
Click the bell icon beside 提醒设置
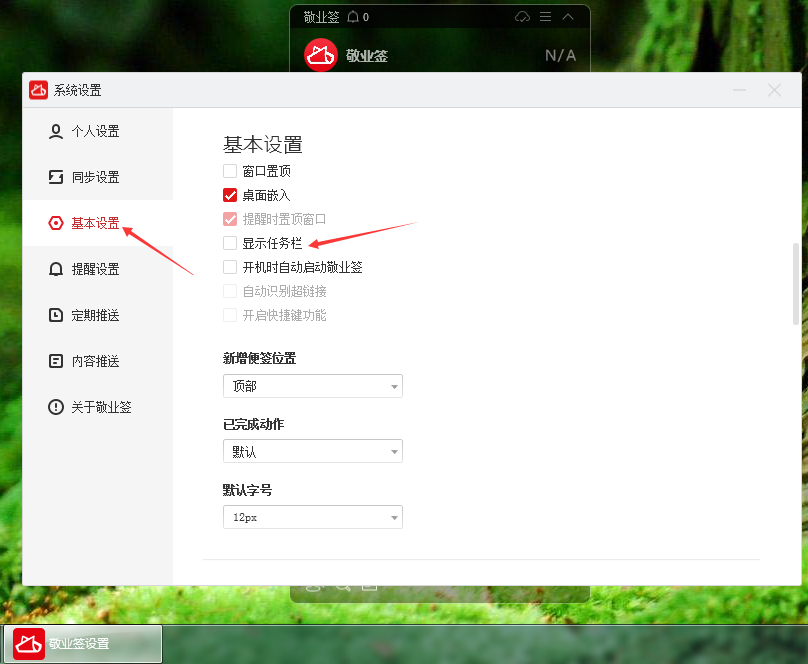point(56,269)
